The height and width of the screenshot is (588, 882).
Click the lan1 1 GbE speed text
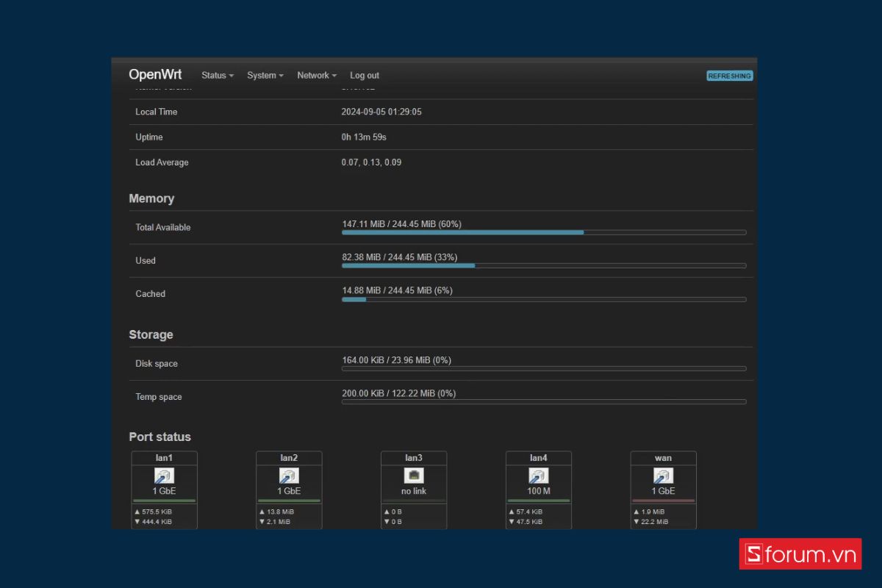click(x=165, y=491)
